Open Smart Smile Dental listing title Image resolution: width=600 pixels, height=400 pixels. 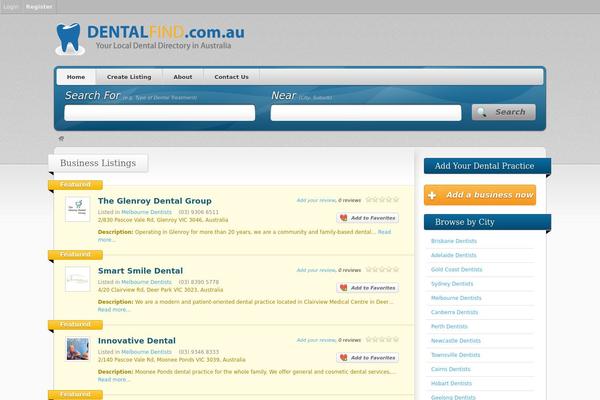tap(140, 271)
